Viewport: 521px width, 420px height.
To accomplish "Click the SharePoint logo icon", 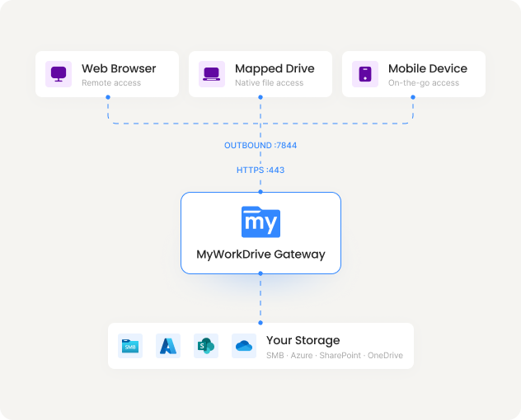I will coord(206,346).
